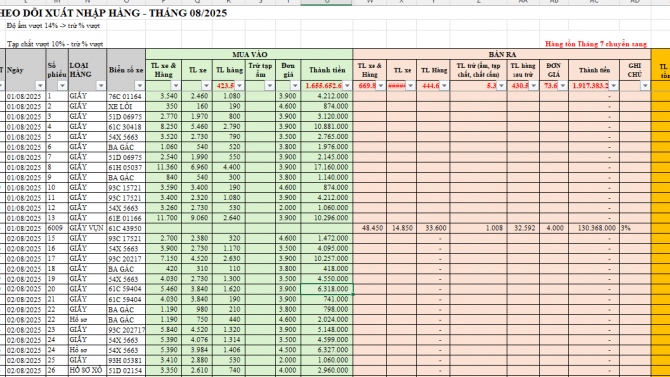
Task: Open BÁN RA ĐƠN GIÁ filter dropdown
Action: pos(563,85)
